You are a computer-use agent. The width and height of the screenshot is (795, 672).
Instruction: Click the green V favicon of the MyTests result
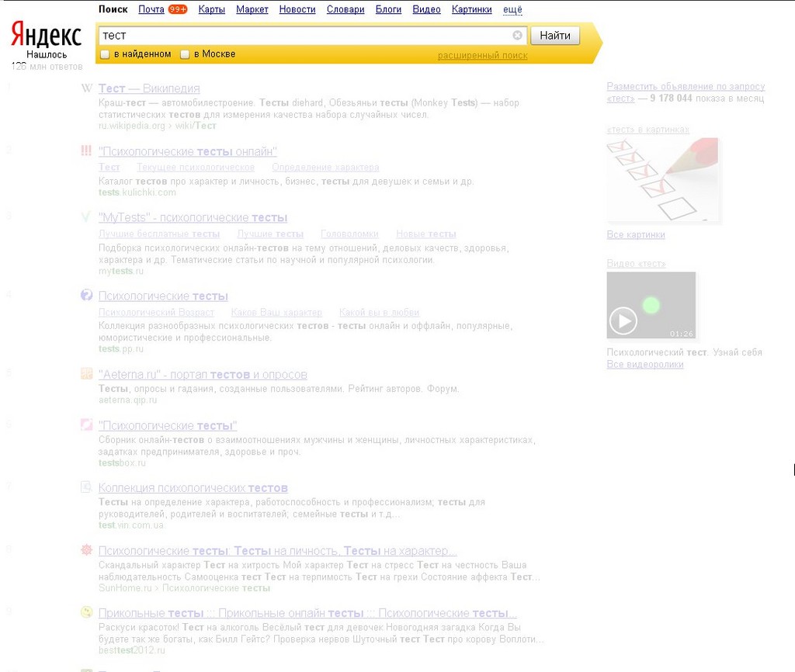tap(86, 217)
